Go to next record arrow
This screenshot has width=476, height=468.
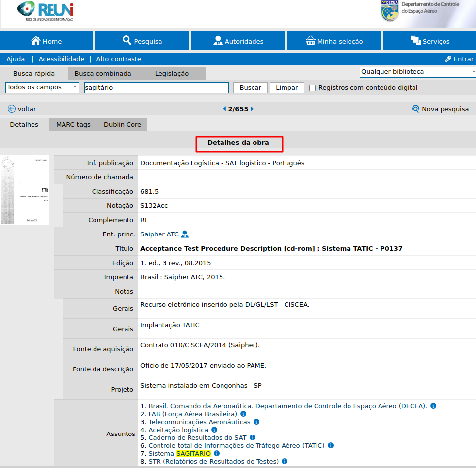coord(252,109)
